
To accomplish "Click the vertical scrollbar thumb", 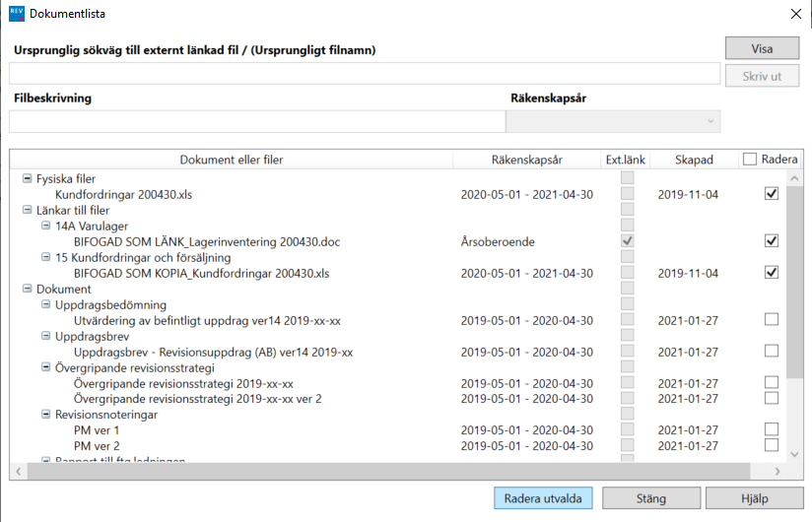I will 794,283.
